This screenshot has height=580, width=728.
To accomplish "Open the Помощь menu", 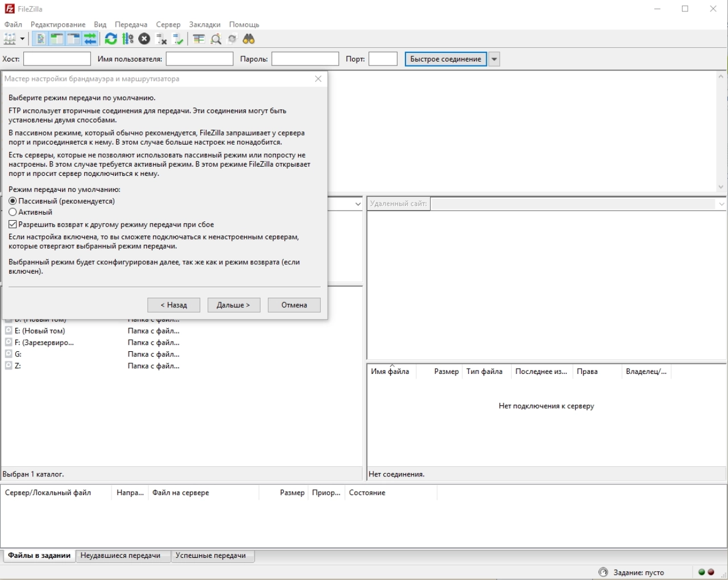I will [x=244, y=24].
